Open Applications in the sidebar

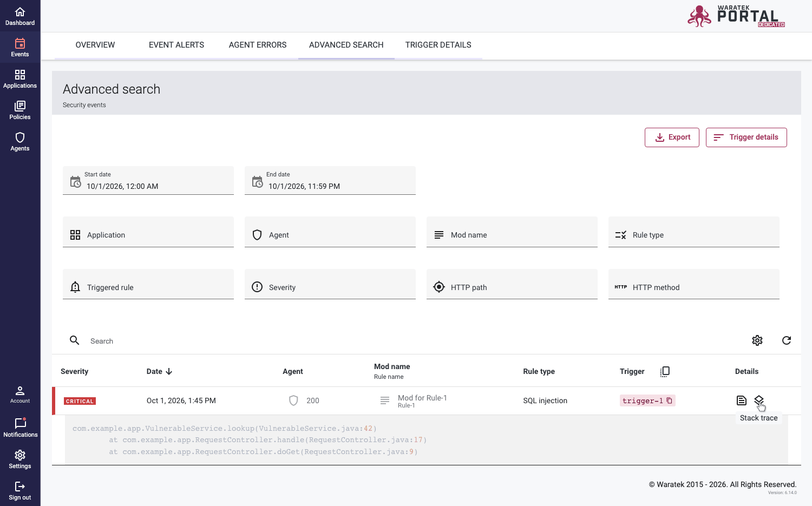(20, 79)
